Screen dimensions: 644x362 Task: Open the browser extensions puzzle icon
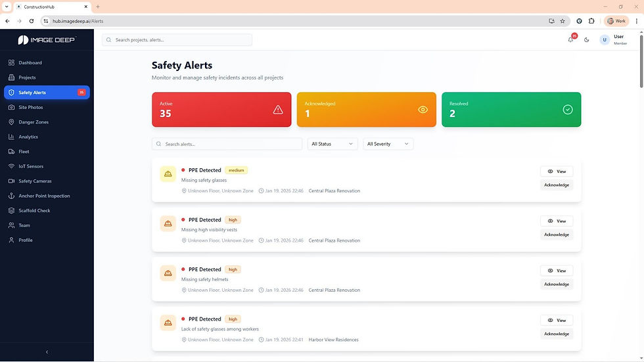click(x=591, y=21)
